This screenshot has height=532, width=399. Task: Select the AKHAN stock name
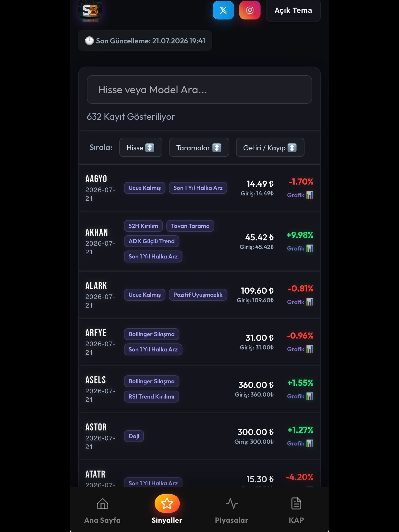click(96, 232)
